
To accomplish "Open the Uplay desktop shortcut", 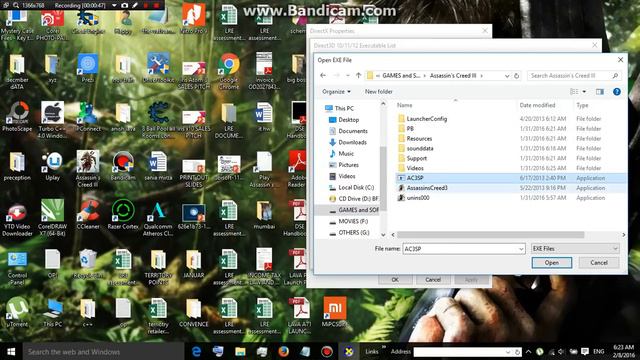I will (52, 167).
